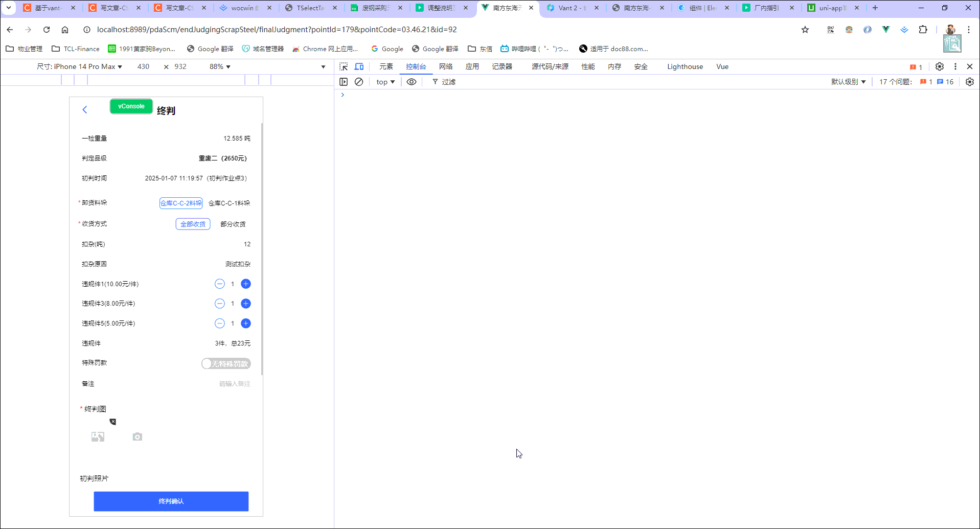This screenshot has width=980, height=529.
Task: Open the Lighthouse panel
Action: coord(685,66)
